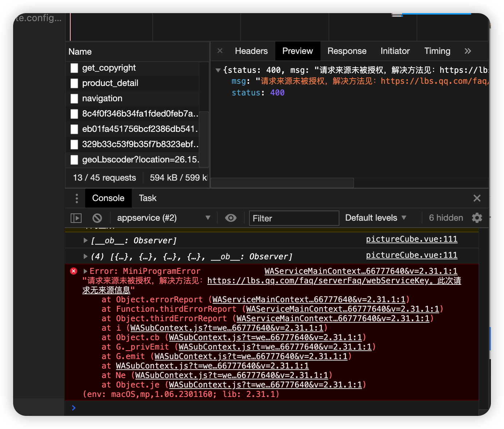Click the red error icon
The image size is (504, 429).
74,271
